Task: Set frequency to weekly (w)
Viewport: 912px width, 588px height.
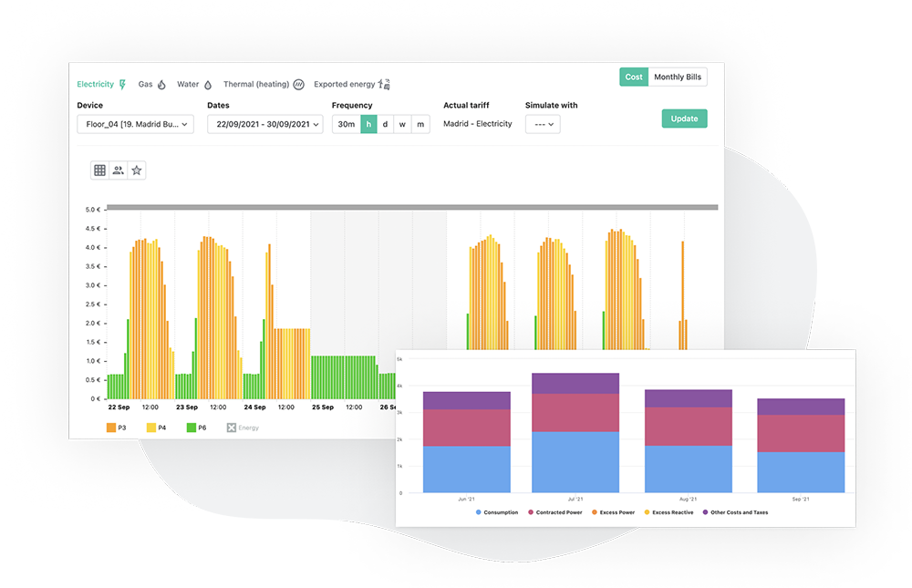Action: pos(402,124)
